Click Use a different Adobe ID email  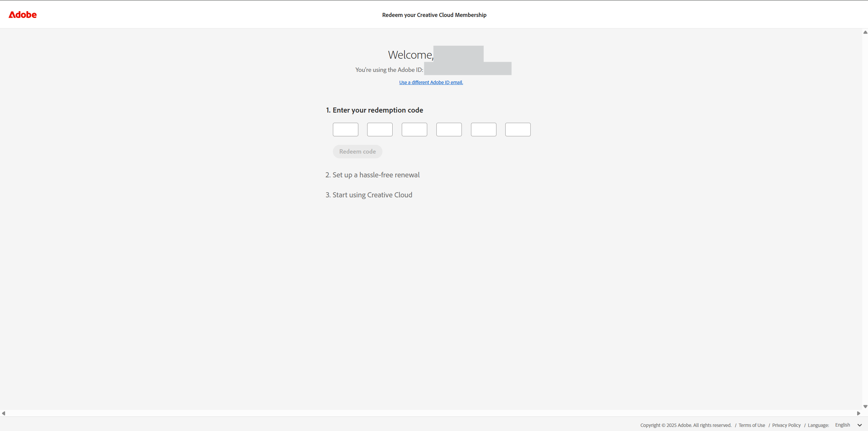pyautogui.click(x=431, y=82)
